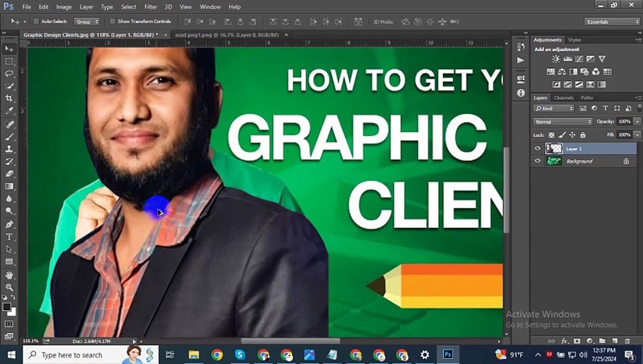
Task: Click the foreground color swatch
Action: click(x=7, y=307)
